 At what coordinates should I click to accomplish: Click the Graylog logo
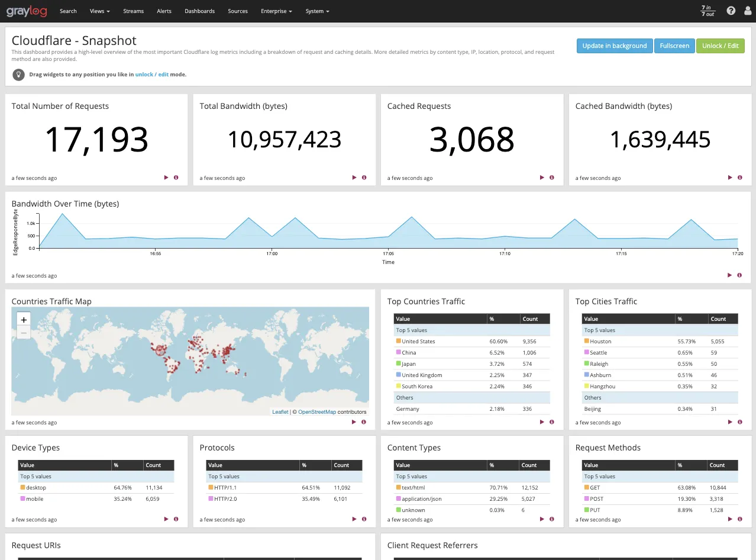point(27,11)
